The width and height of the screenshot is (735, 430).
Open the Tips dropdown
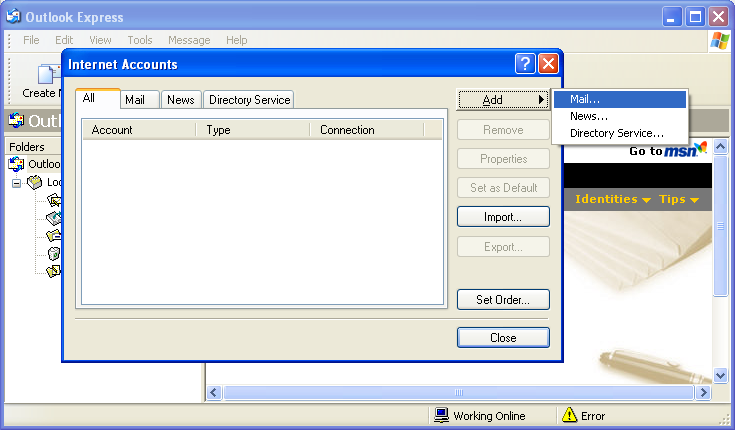pyautogui.click(x=679, y=199)
